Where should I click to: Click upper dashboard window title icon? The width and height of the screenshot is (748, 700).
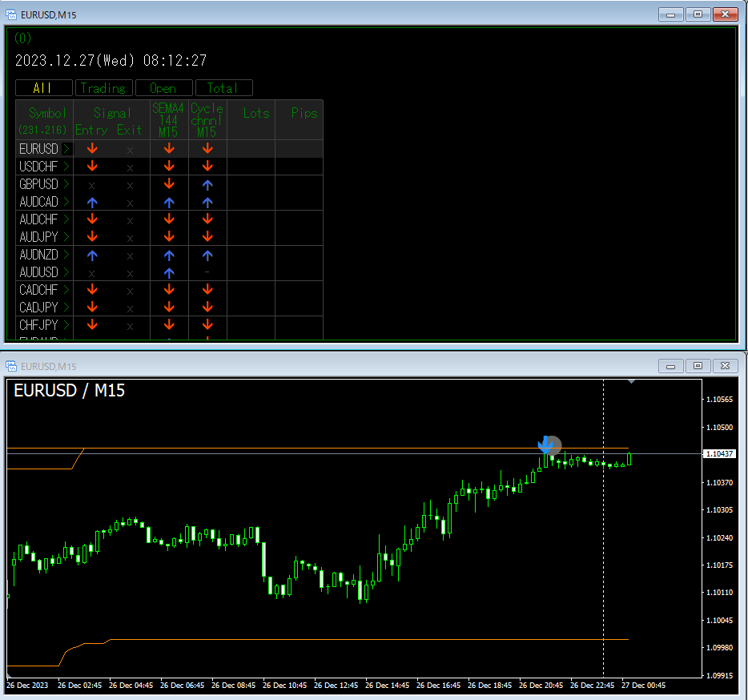11,14
